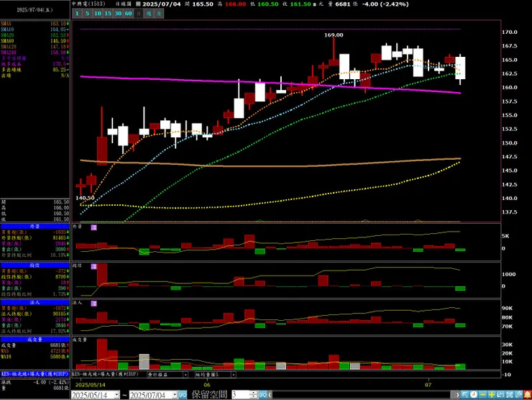Click the 投信 blue section header
Screen dimensions: 532x400
pos(35,265)
